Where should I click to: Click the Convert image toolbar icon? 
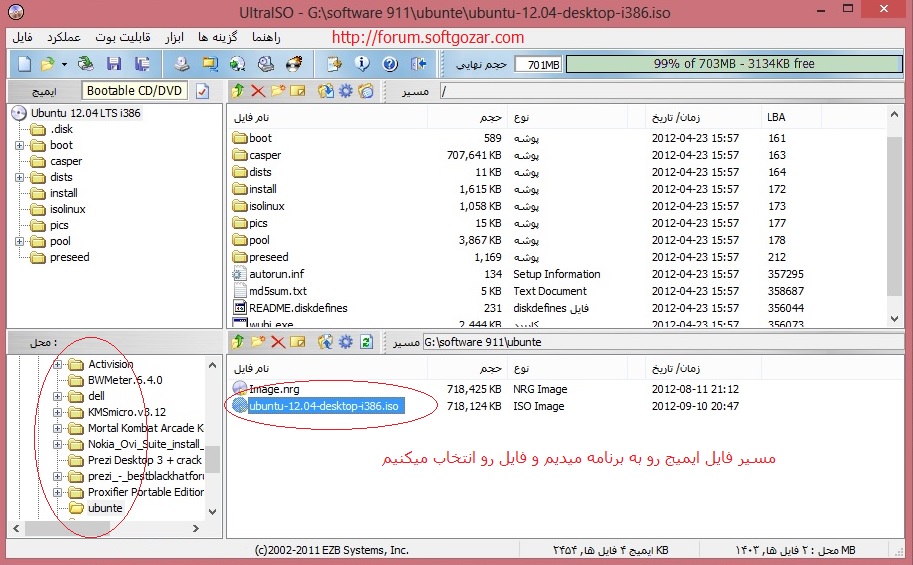pyautogui.click(x=237, y=63)
